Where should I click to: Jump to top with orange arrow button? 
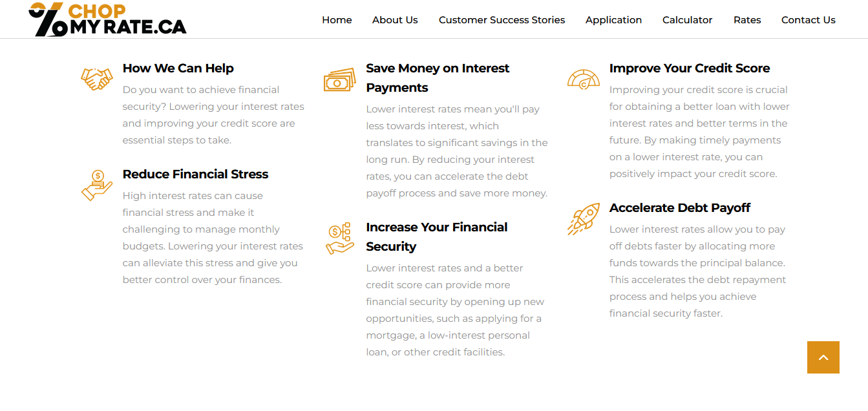[x=823, y=357]
